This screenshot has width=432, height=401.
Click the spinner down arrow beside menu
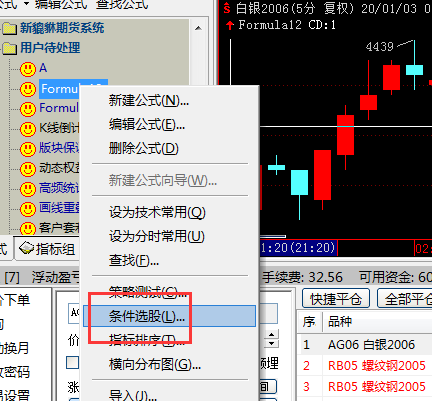point(272,343)
